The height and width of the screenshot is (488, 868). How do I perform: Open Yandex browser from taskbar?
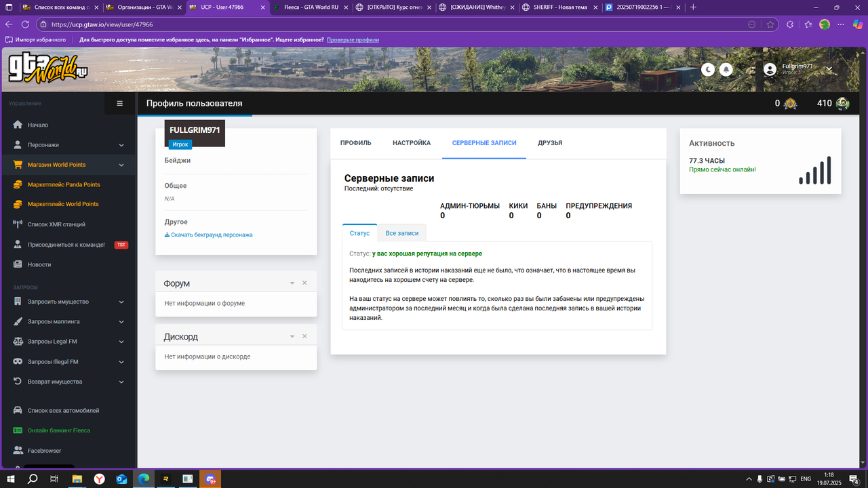coord(99,479)
